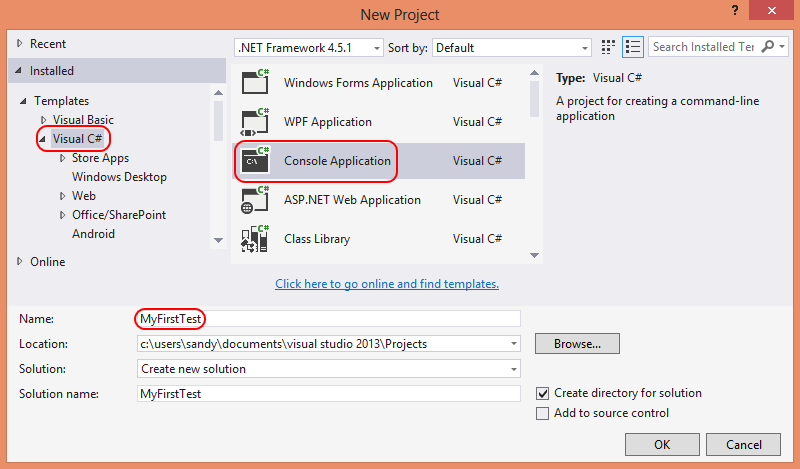
Task: Click the Windows Forms Application template icon
Action: pyautogui.click(x=256, y=82)
